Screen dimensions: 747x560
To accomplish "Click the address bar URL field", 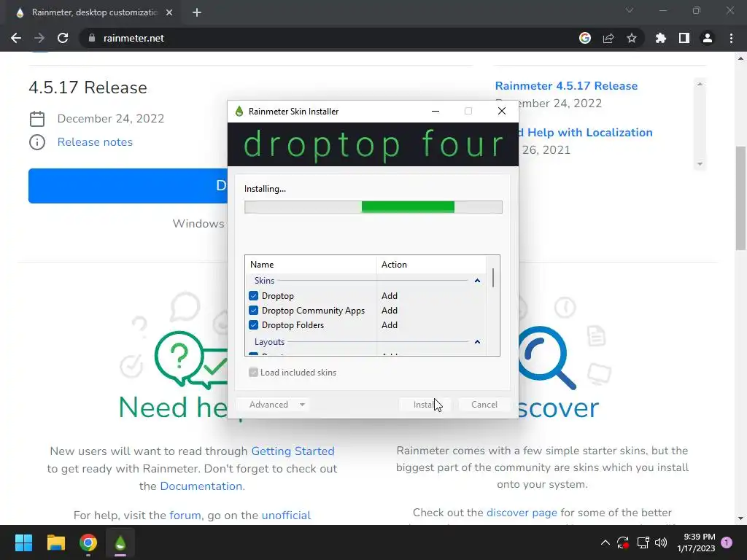I will tap(329, 38).
